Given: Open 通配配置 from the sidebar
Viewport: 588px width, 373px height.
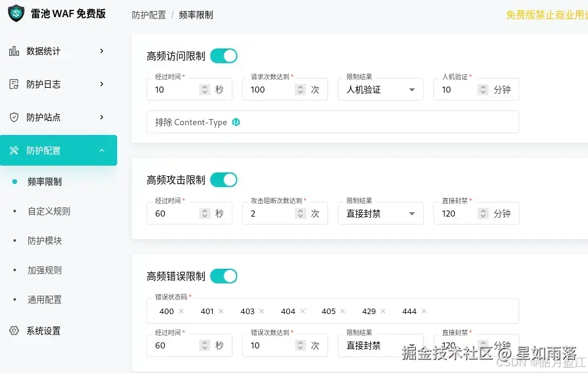Looking at the screenshot, I should coord(44,299).
